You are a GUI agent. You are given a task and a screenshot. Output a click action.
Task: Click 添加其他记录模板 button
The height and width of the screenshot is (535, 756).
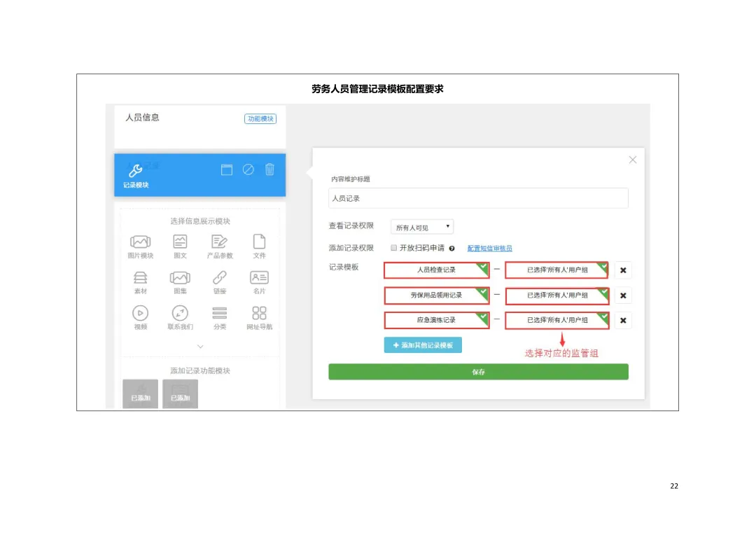(423, 345)
